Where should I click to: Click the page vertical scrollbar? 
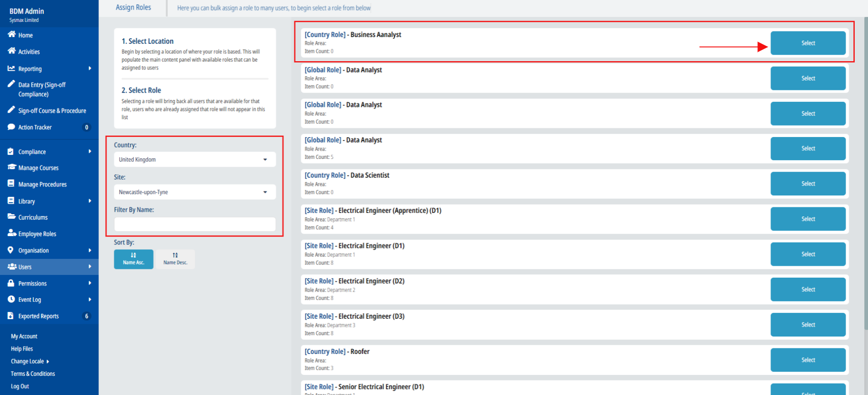point(865,174)
